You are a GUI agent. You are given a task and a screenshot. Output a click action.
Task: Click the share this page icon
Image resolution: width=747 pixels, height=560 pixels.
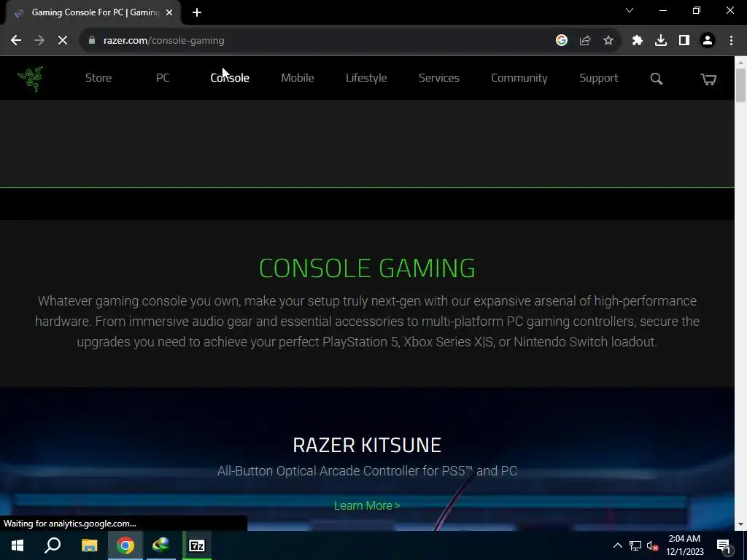pos(584,41)
